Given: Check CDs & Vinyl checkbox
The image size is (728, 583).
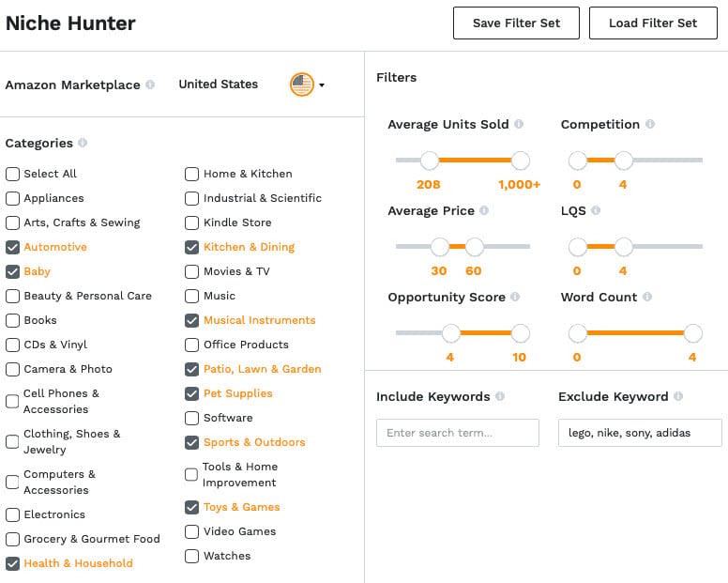Looking at the screenshot, I should (12, 345).
